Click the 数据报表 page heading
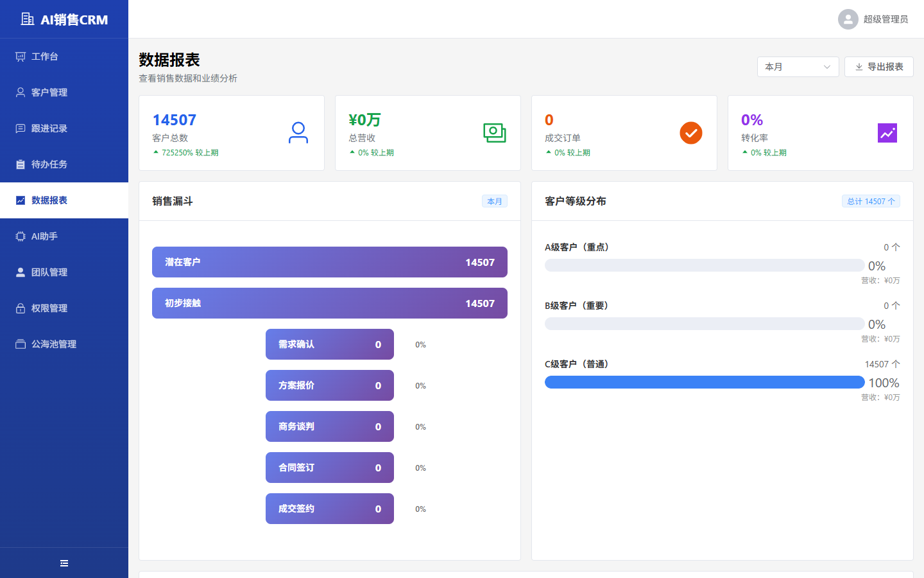This screenshot has height=578, width=924. pyautogui.click(x=169, y=60)
